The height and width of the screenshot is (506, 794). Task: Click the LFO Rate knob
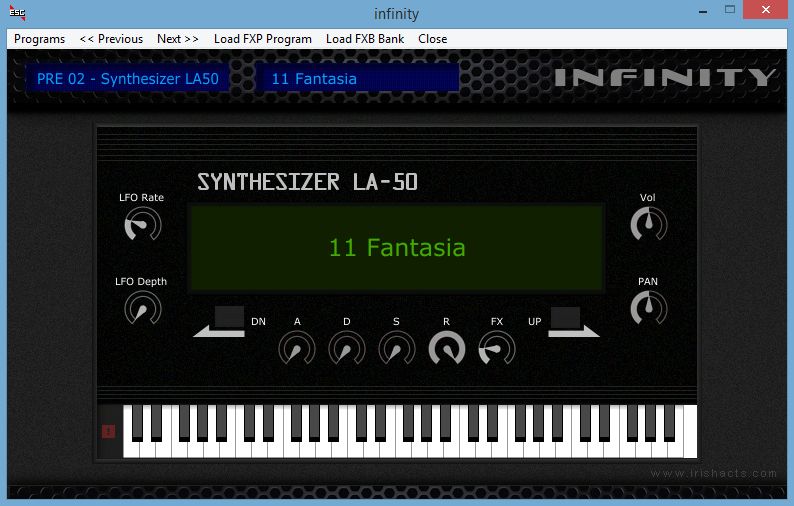click(143, 224)
